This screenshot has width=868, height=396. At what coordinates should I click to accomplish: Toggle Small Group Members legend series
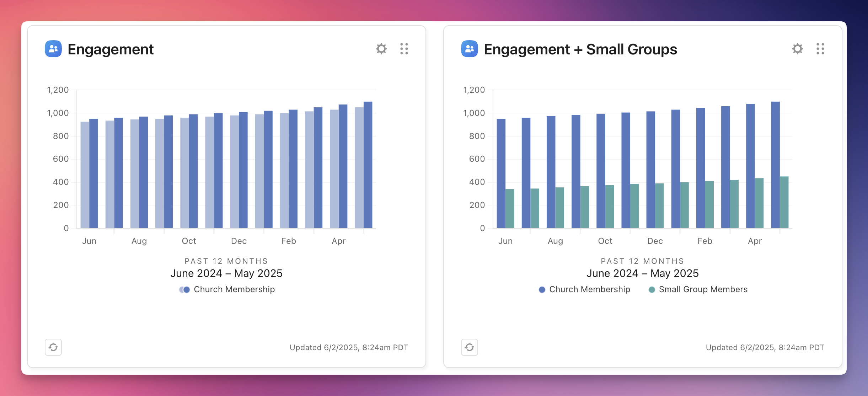coord(703,289)
